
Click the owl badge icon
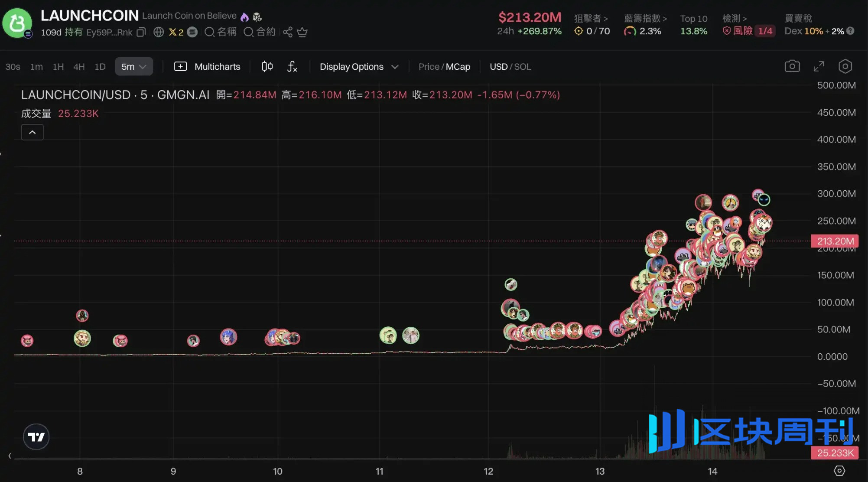click(x=257, y=17)
